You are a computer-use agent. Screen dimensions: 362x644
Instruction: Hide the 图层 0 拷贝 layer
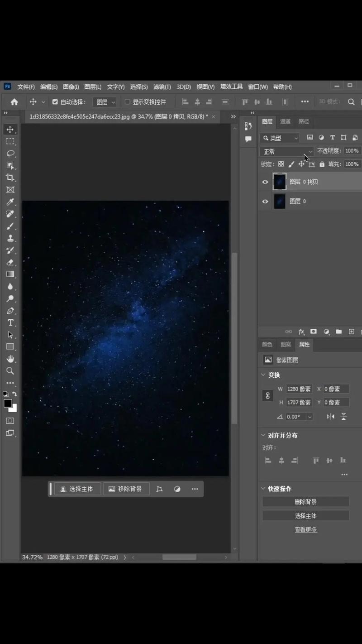[265, 182]
